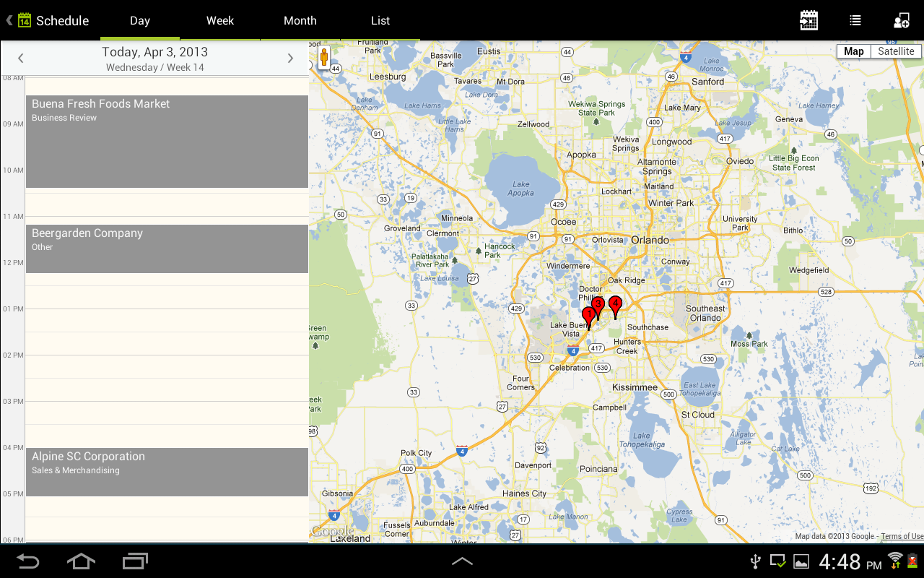Tap the add contact appointment icon
This screenshot has width=924, height=578.
tap(902, 20)
